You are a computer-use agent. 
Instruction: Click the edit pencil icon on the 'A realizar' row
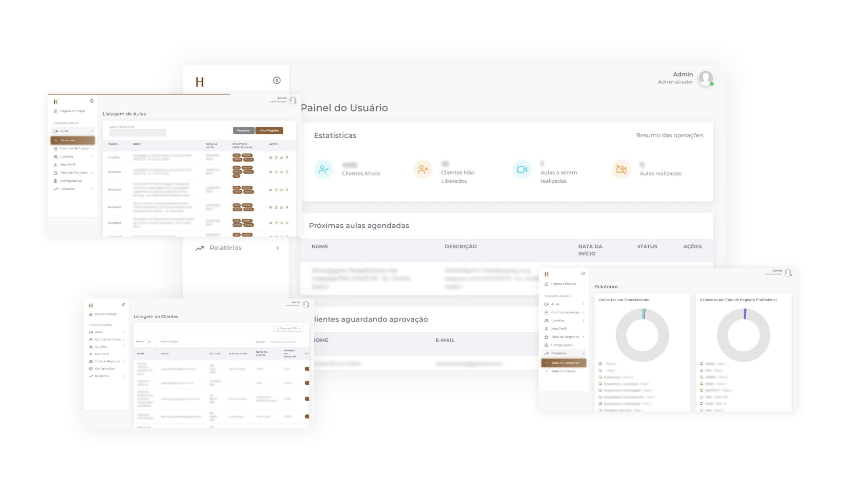point(276,158)
